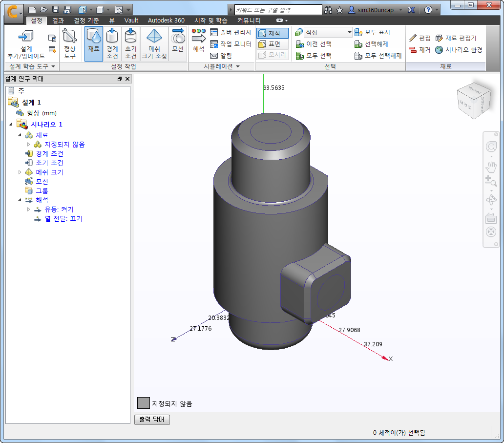Select 형상 (mm) tree item

tap(42, 113)
